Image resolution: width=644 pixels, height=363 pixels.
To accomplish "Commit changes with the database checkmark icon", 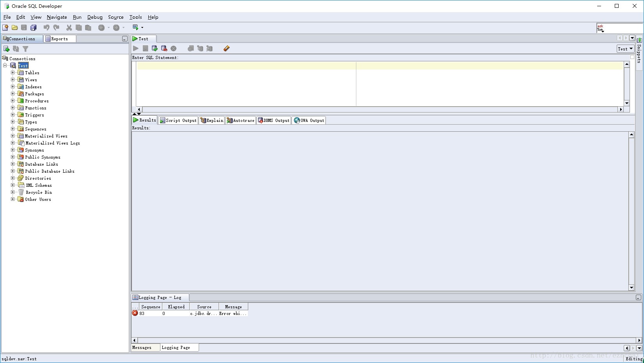I will pyautogui.click(x=155, y=48).
